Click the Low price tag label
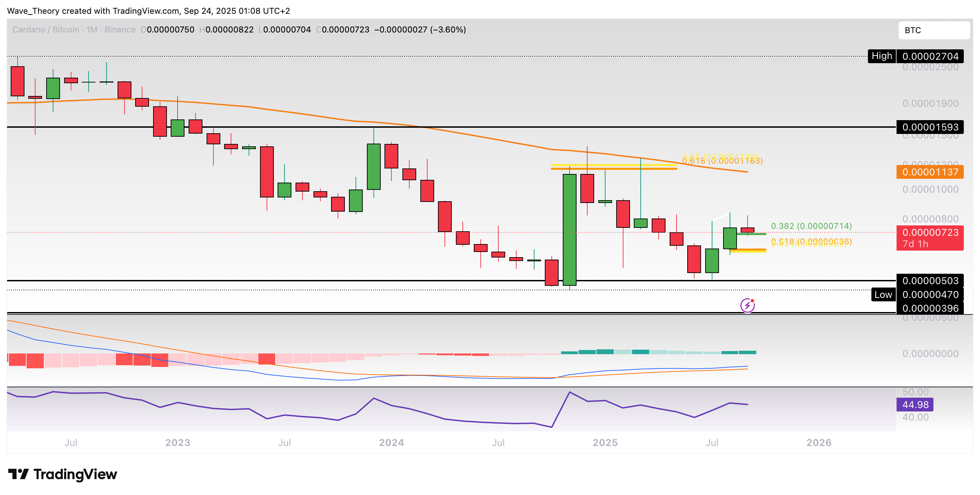Screen dimensions: 980x495 [x=883, y=295]
